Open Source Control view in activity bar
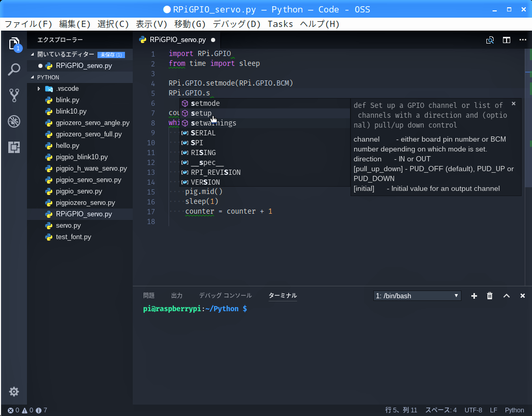The width and height of the screenshot is (532, 416). [14, 95]
